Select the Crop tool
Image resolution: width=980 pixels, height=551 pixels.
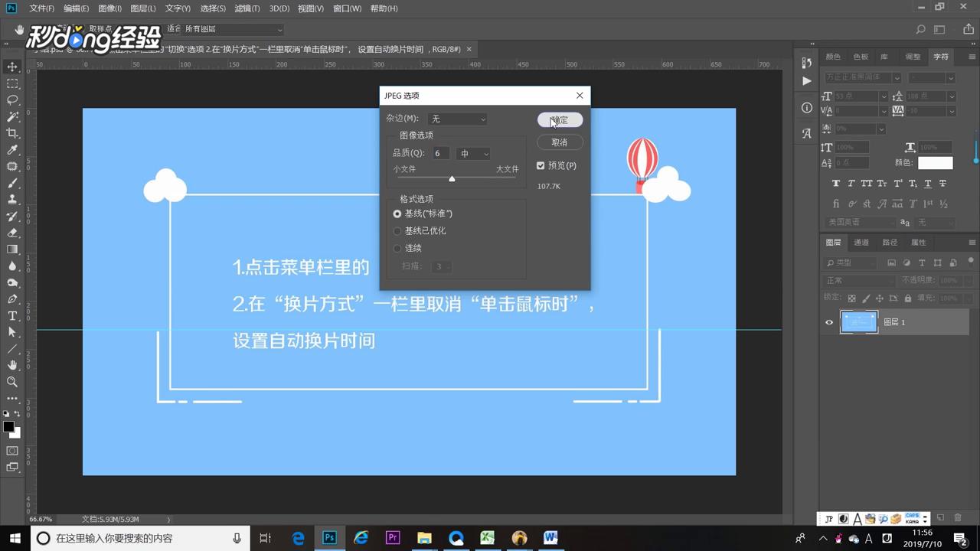point(12,133)
